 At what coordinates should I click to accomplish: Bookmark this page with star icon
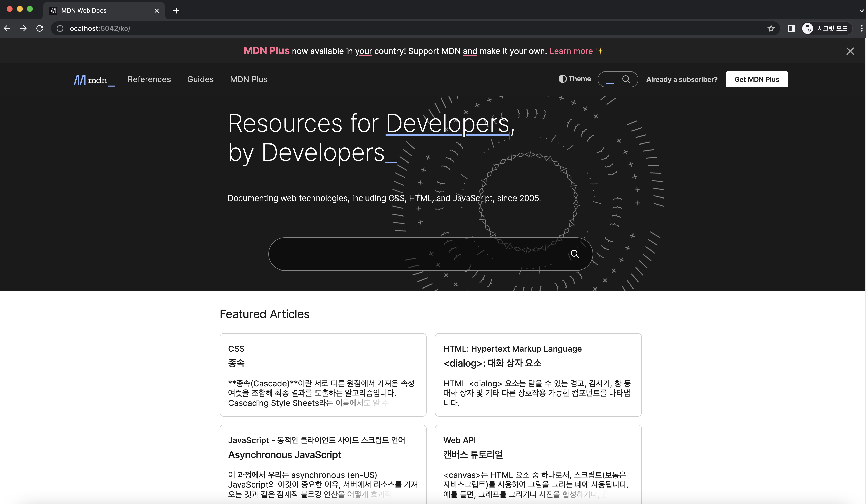coord(771,28)
